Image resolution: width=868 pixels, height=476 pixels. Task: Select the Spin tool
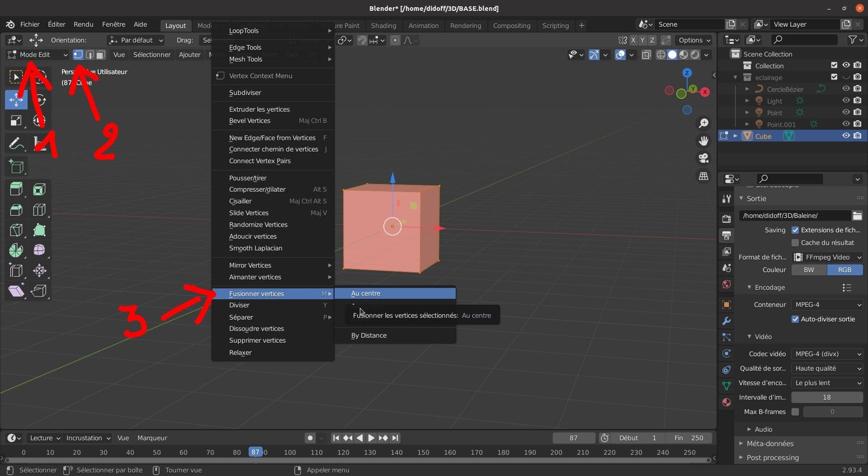(x=16, y=250)
